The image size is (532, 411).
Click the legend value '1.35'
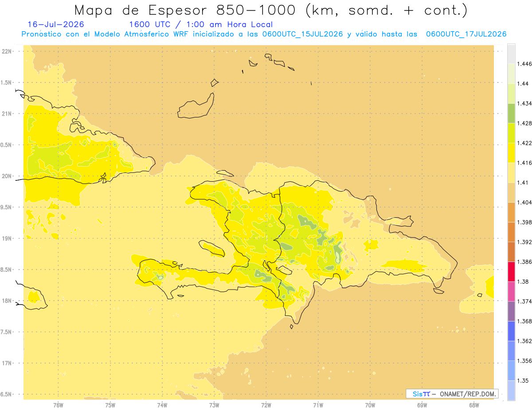click(522, 380)
